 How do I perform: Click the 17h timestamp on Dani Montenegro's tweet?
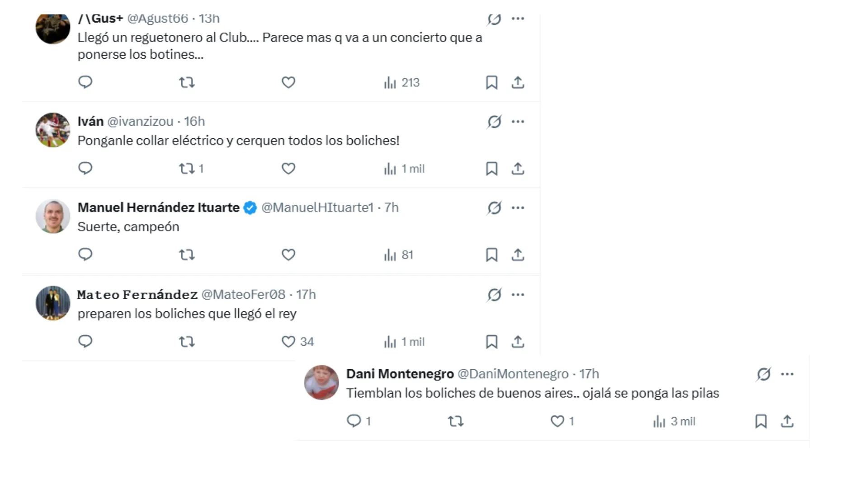point(589,374)
